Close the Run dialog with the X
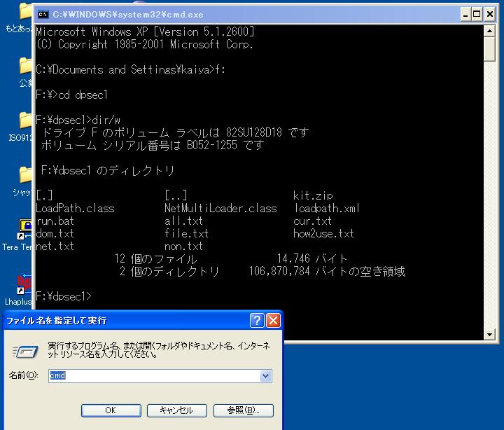This screenshot has width=504, height=430. [x=273, y=320]
